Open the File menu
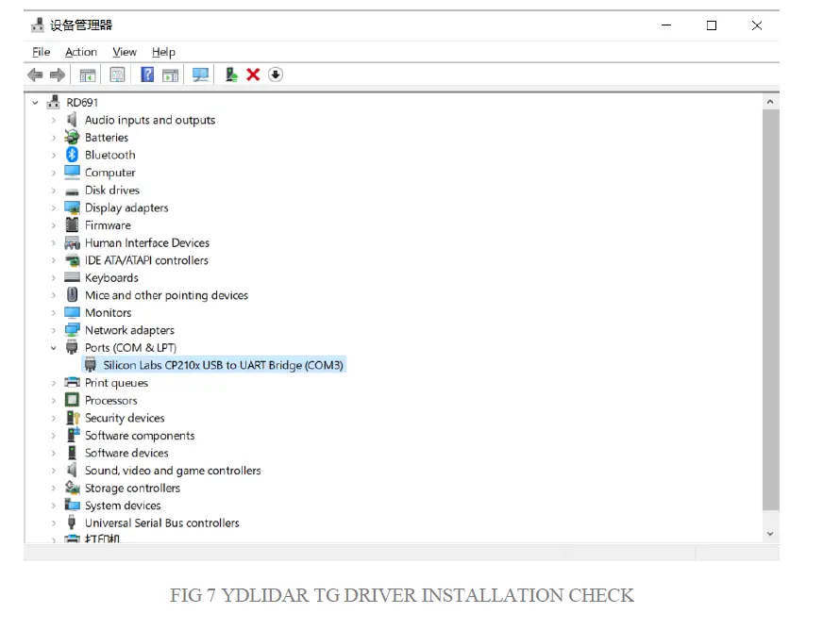Screen dimensions: 840x630 42,52
